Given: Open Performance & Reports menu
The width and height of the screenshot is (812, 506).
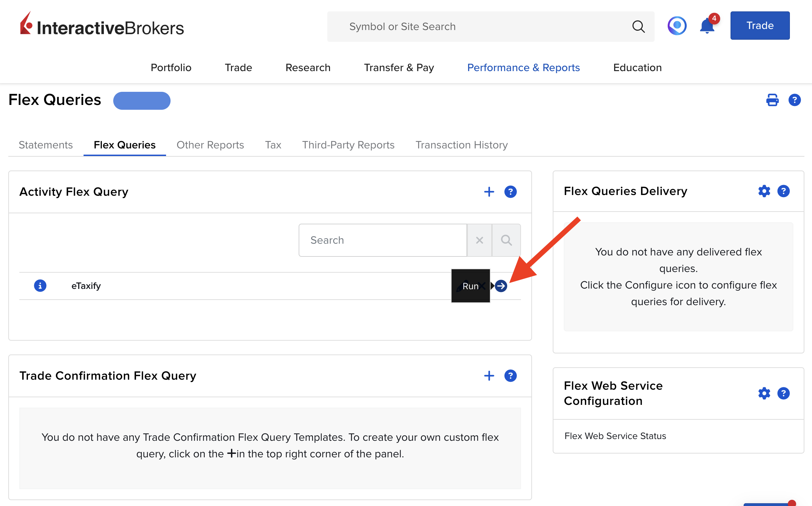Looking at the screenshot, I should pyautogui.click(x=523, y=68).
